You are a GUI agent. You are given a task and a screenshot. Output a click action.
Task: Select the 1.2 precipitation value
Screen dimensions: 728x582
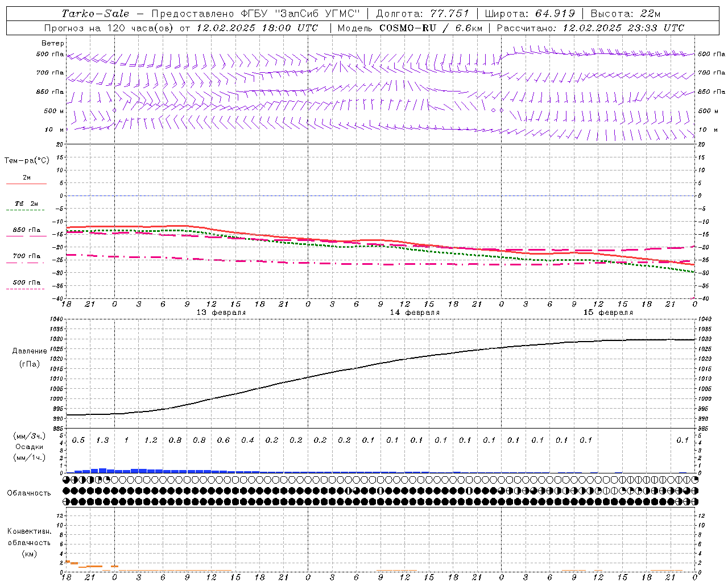coord(151,440)
